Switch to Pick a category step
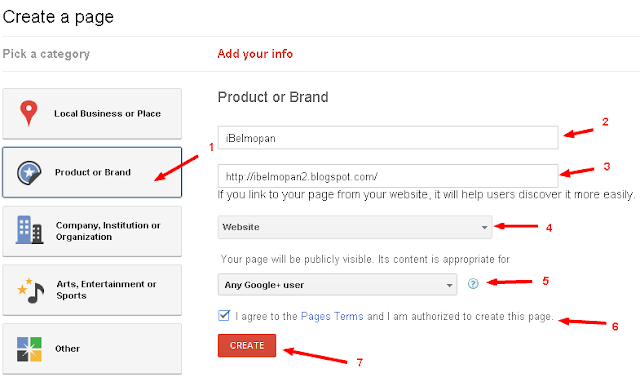The width and height of the screenshot is (640, 382). (46, 54)
